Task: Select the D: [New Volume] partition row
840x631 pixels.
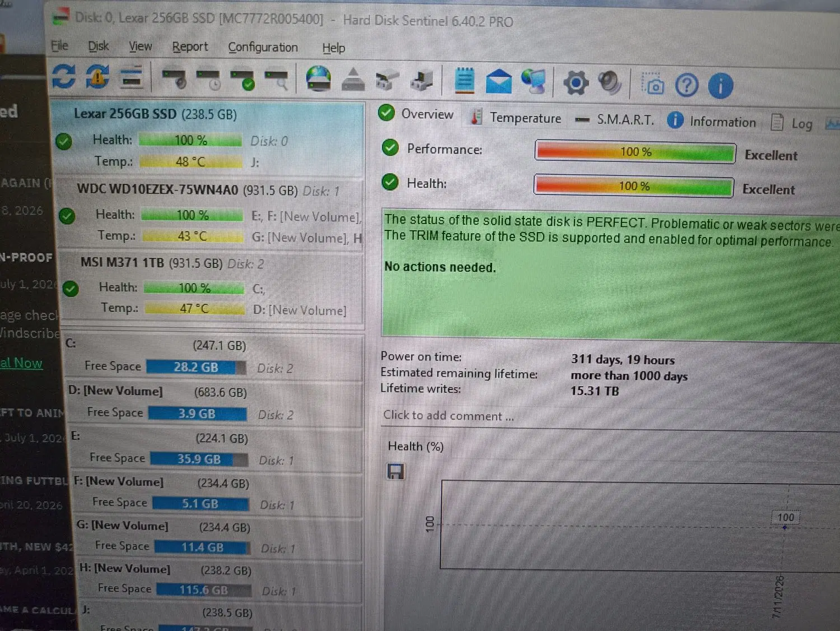Action: [216, 403]
